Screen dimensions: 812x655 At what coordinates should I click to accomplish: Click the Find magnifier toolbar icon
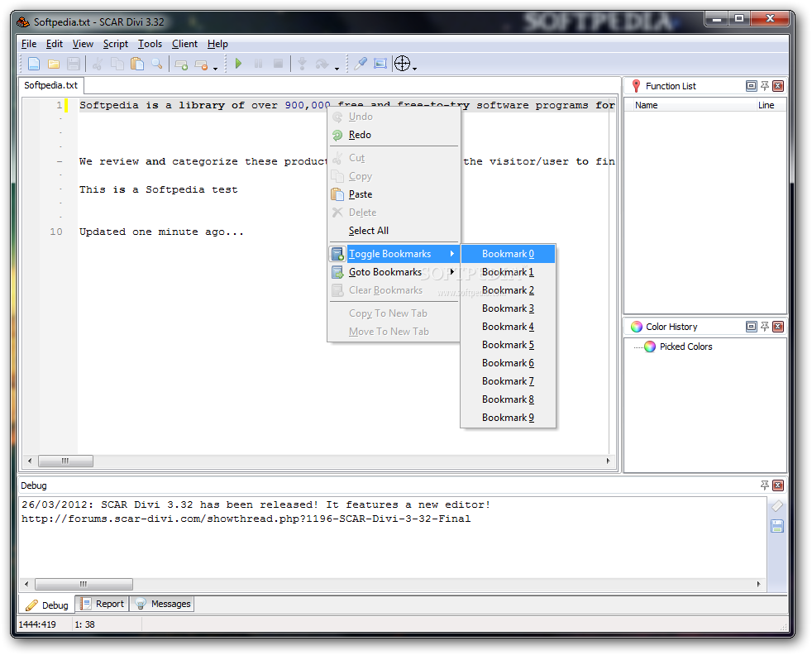157,64
